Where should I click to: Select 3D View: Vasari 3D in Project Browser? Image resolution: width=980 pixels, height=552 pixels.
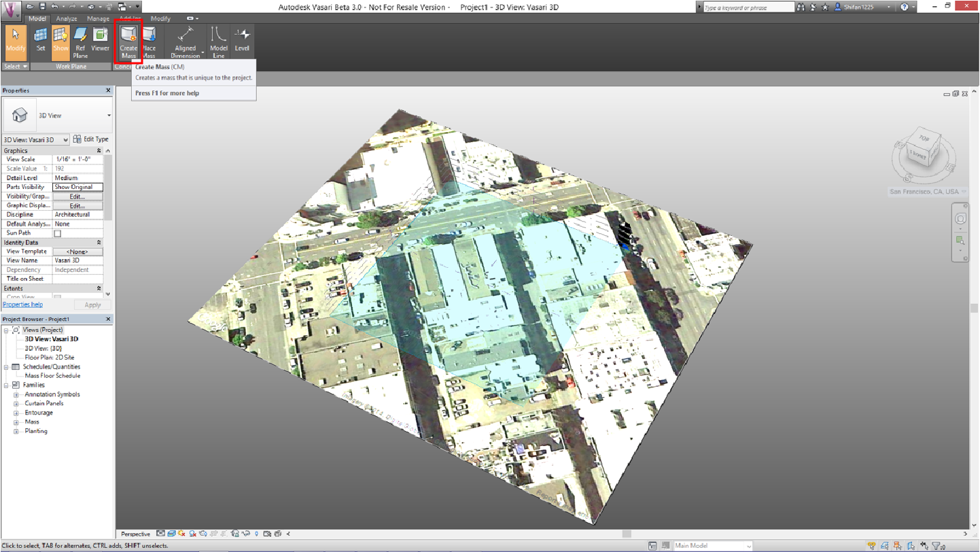coord(51,339)
